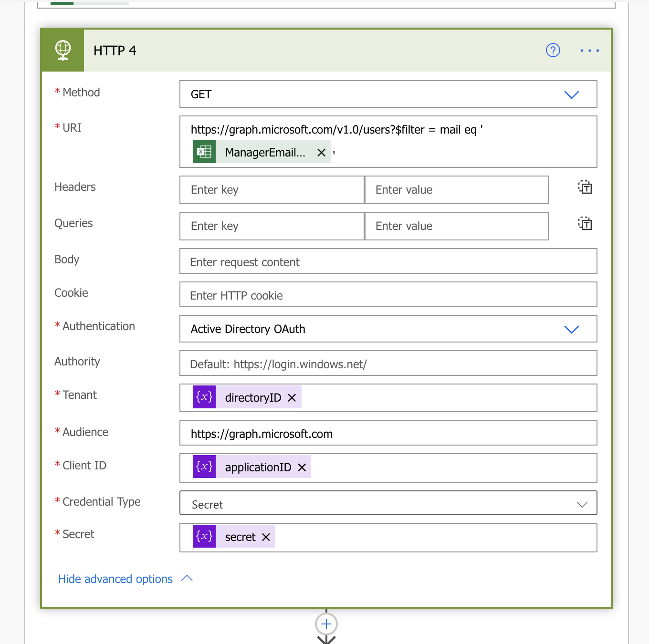Click the variable icon on secret token
This screenshot has width=649, height=644.
point(204,536)
